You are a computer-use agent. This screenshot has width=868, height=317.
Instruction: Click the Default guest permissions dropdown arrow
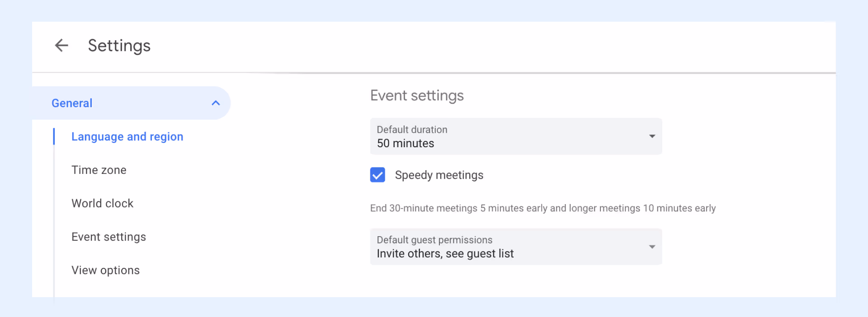point(652,247)
